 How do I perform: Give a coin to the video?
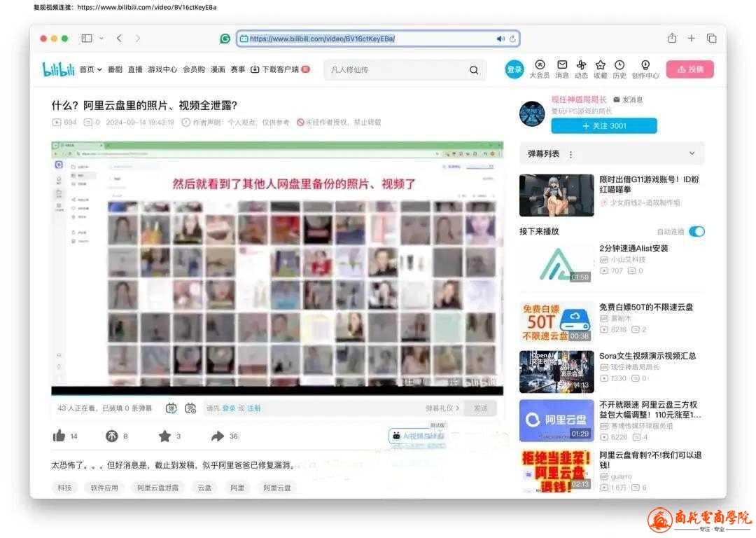(111, 436)
